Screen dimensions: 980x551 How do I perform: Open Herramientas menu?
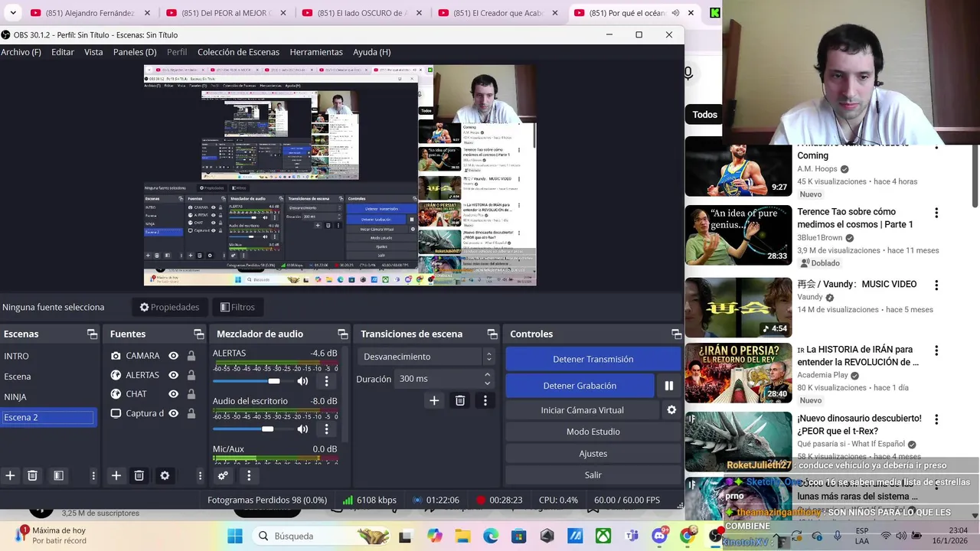pos(316,52)
